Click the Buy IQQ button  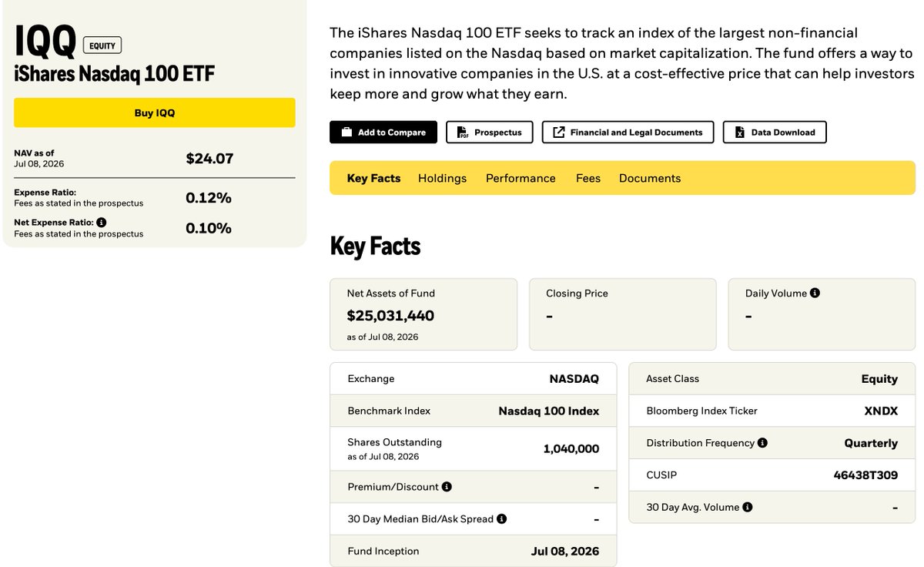[x=155, y=112]
